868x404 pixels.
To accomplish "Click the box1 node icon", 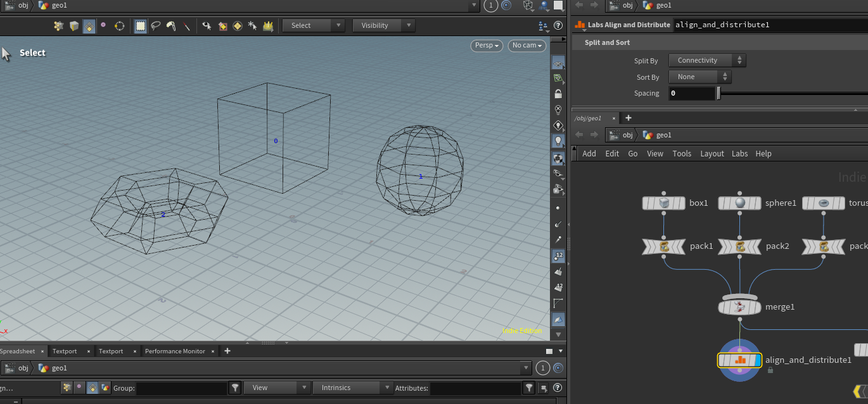I will [x=664, y=203].
